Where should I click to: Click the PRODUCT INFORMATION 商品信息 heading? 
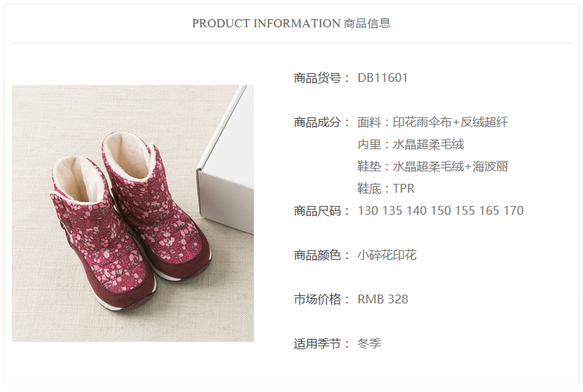click(x=291, y=24)
